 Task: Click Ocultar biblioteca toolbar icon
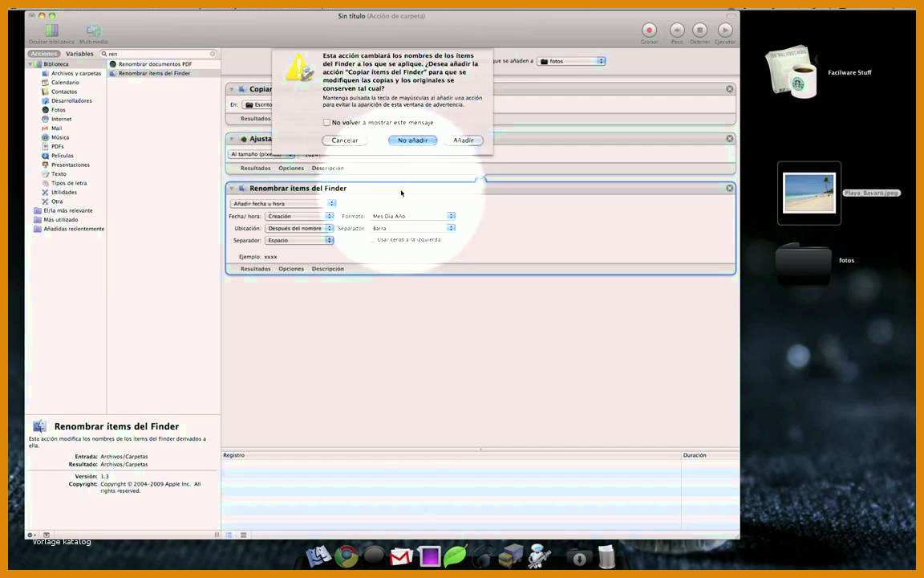click(x=52, y=31)
